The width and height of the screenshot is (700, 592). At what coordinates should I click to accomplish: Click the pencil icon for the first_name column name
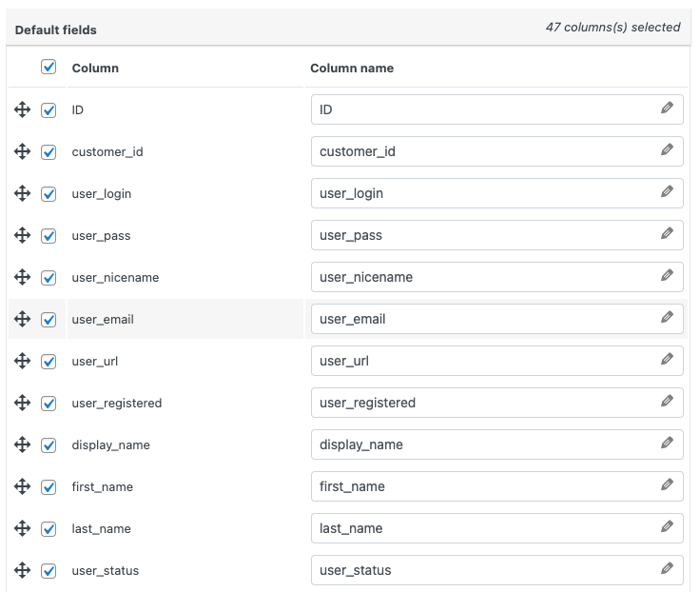[x=667, y=484]
